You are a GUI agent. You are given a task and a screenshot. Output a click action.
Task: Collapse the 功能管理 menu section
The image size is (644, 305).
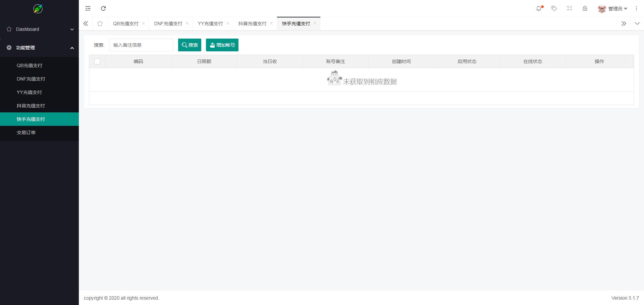tap(72, 48)
